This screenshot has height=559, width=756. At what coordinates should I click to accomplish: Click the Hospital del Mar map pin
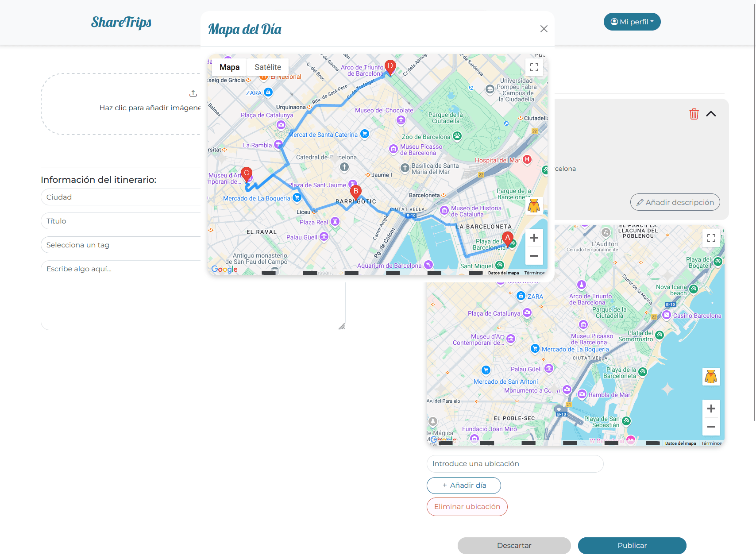pos(527,159)
